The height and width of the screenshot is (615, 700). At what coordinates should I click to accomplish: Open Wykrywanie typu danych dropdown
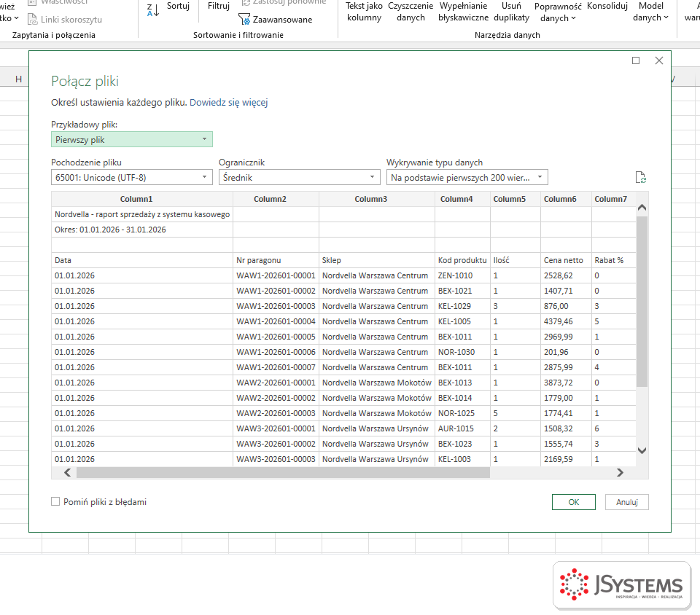click(x=467, y=178)
